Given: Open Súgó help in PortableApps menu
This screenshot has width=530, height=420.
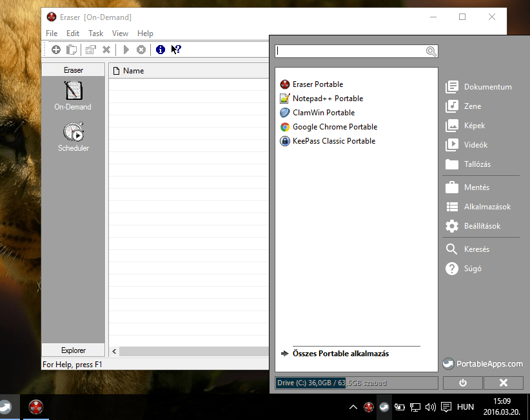Looking at the screenshot, I should 464,269.
